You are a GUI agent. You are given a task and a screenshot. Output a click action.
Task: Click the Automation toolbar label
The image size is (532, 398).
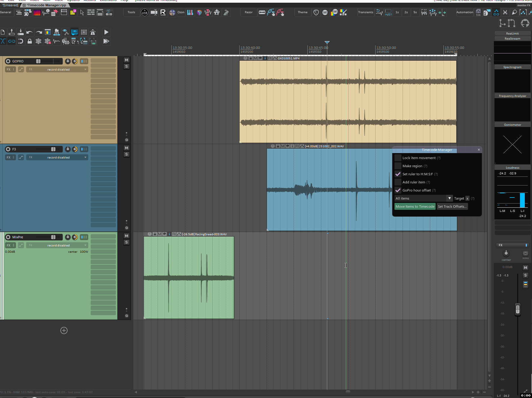(x=465, y=12)
